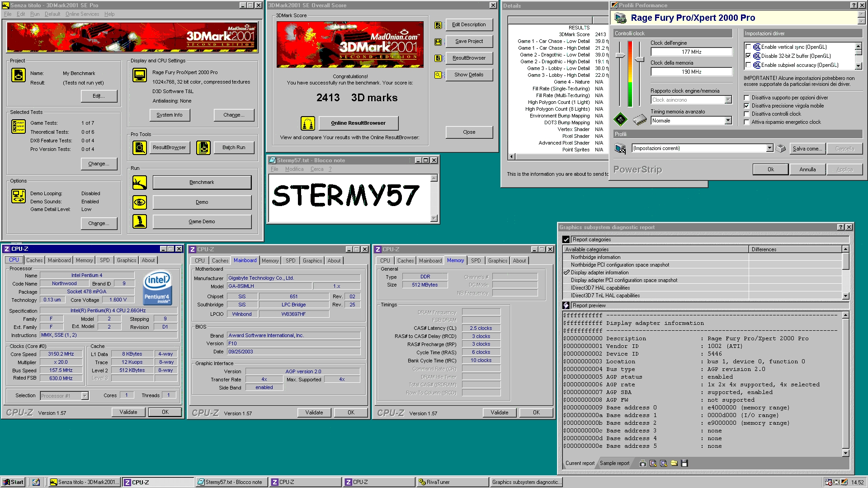Screen dimensions: 868x488
Task: Click the memory clock slider handle
Action: 639,59
